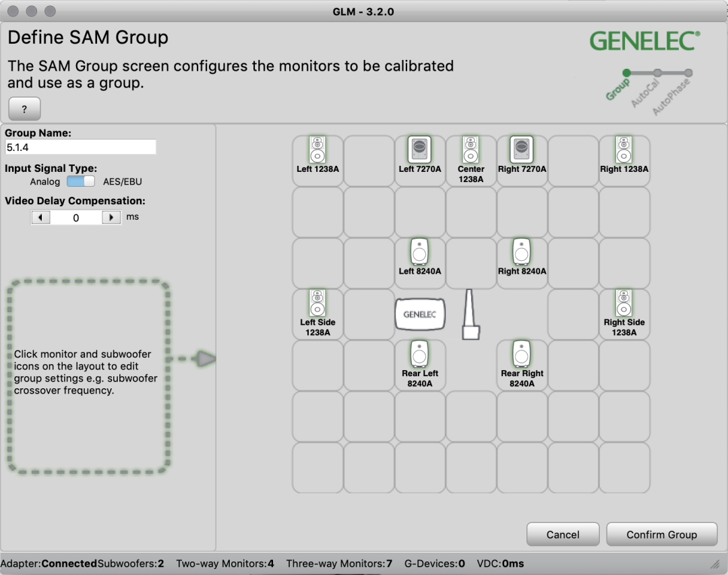Toggle Input Signal Type between Analog and AES/EBU
Screen dimensions: 728x575
tap(81, 181)
